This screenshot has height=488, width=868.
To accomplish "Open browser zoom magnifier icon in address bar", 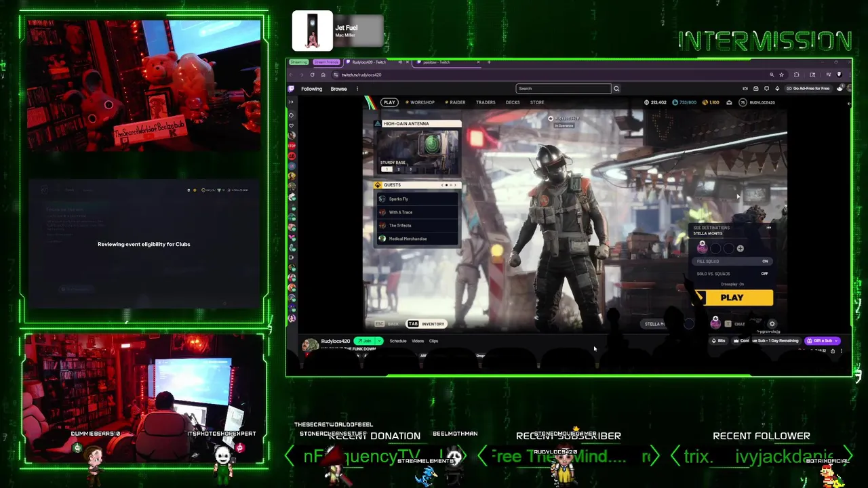I will [771, 75].
